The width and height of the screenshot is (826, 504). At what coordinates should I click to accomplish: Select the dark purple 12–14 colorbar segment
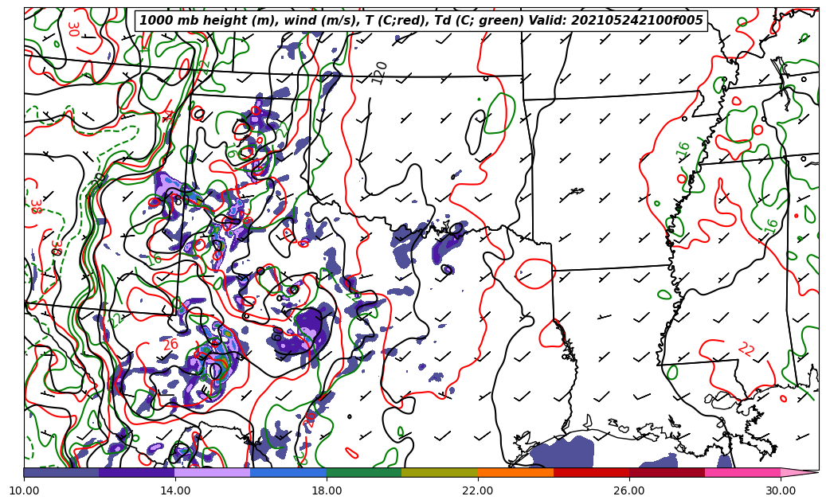click(136, 472)
